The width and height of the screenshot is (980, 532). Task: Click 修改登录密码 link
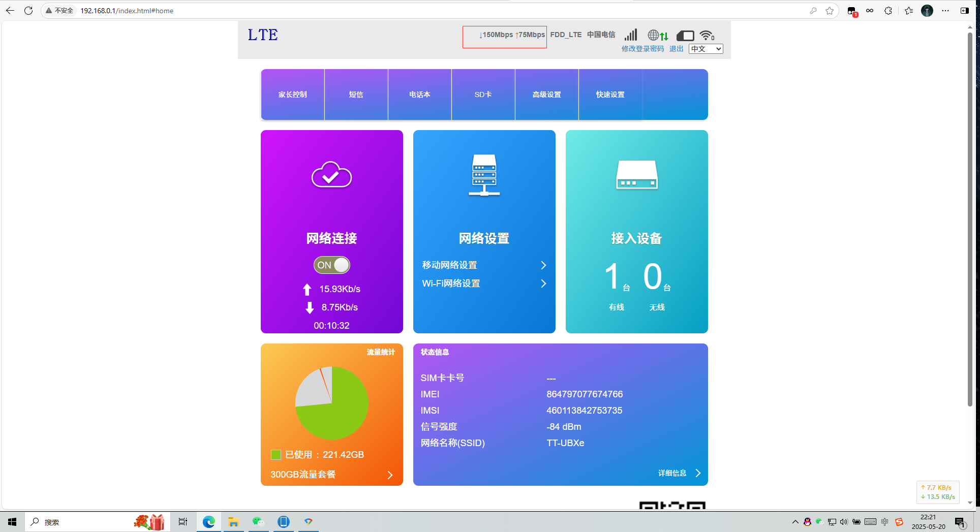coord(642,49)
